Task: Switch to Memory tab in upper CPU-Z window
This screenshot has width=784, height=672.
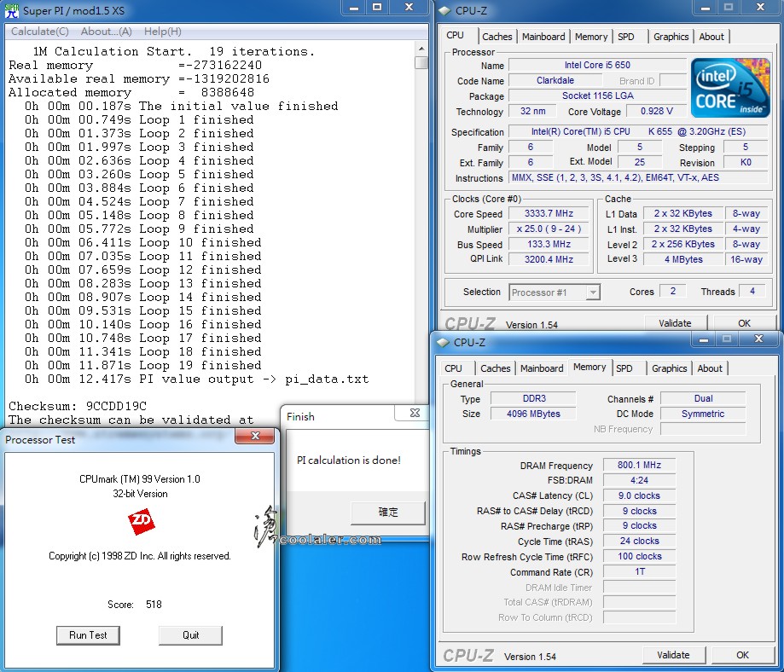Action: tap(591, 37)
